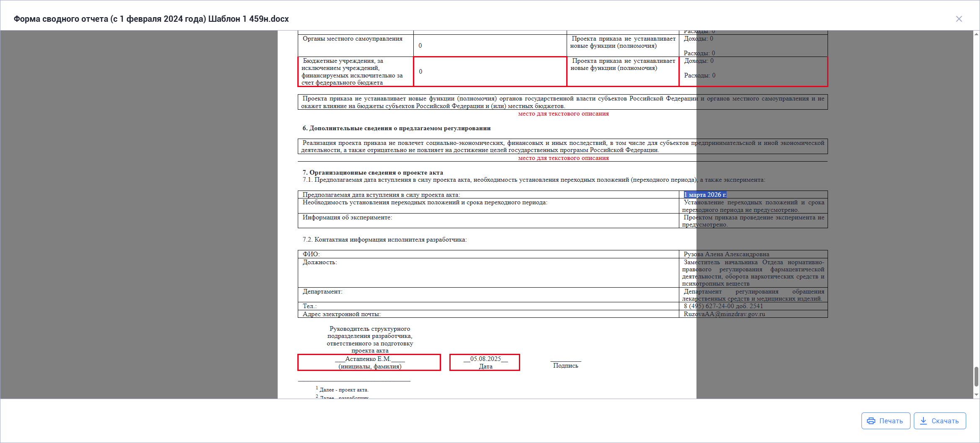Click the scrollbar up arrow
The width and height of the screenshot is (980, 443).
pyautogui.click(x=976, y=34)
